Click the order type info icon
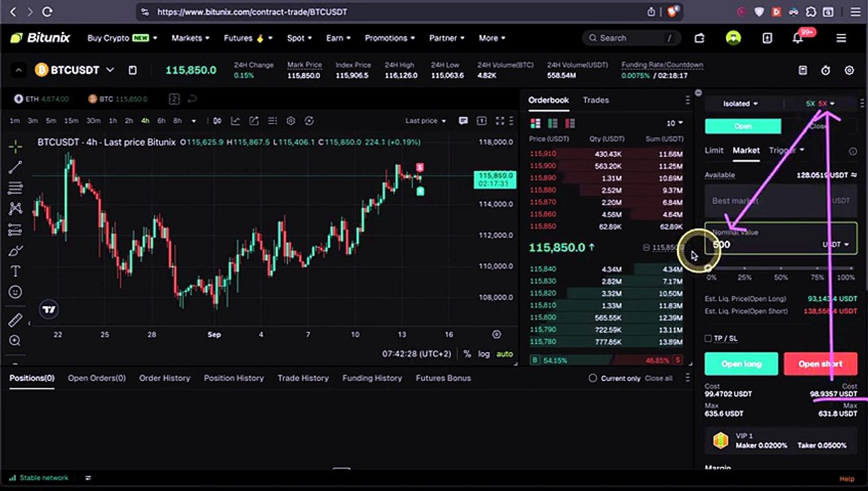Image resolution: width=868 pixels, height=491 pixels. 852,151
